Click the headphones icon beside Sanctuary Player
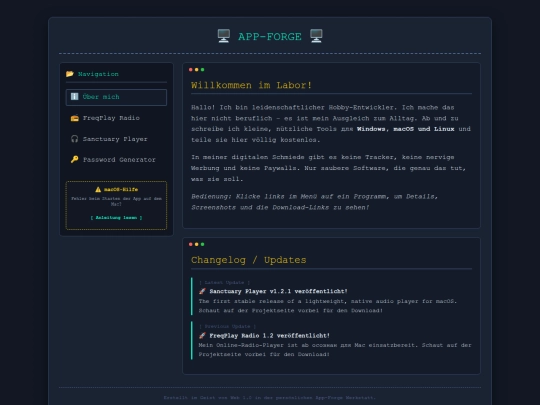Image resolution: width=540 pixels, height=405 pixels. 74,139
